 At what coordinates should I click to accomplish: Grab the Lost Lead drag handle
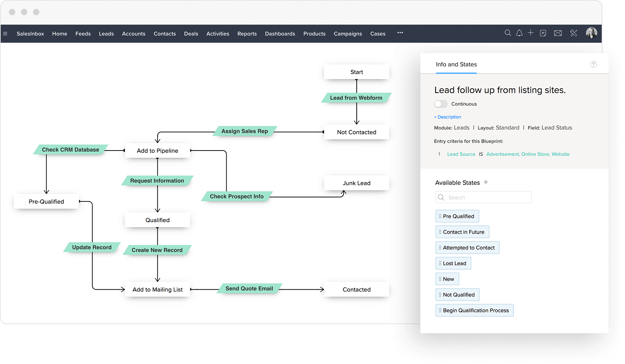(440, 263)
